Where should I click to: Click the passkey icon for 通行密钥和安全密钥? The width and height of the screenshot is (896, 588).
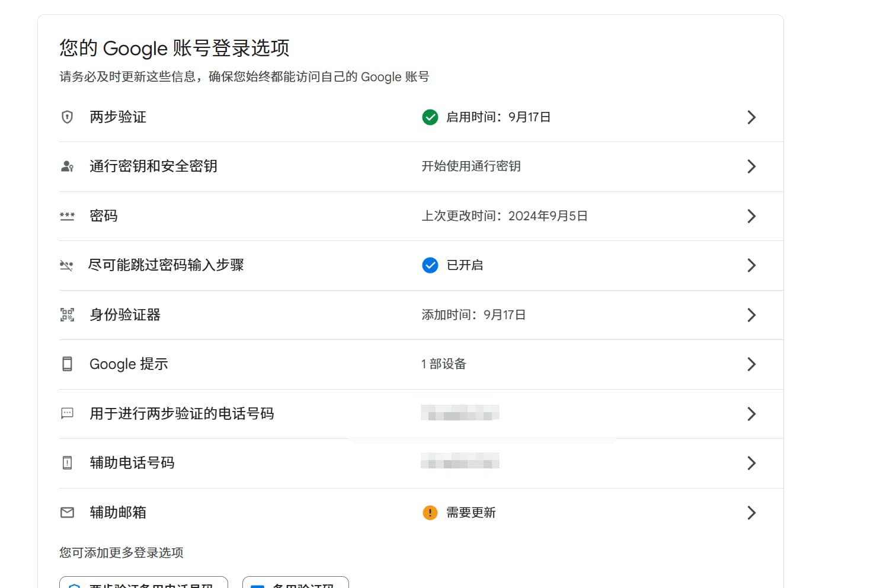(68, 166)
